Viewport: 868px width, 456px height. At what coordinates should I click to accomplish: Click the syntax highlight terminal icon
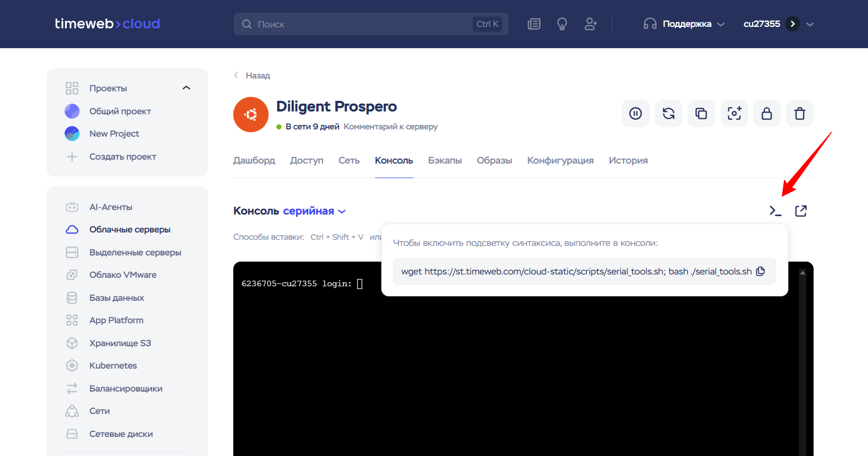pyautogui.click(x=775, y=211)
